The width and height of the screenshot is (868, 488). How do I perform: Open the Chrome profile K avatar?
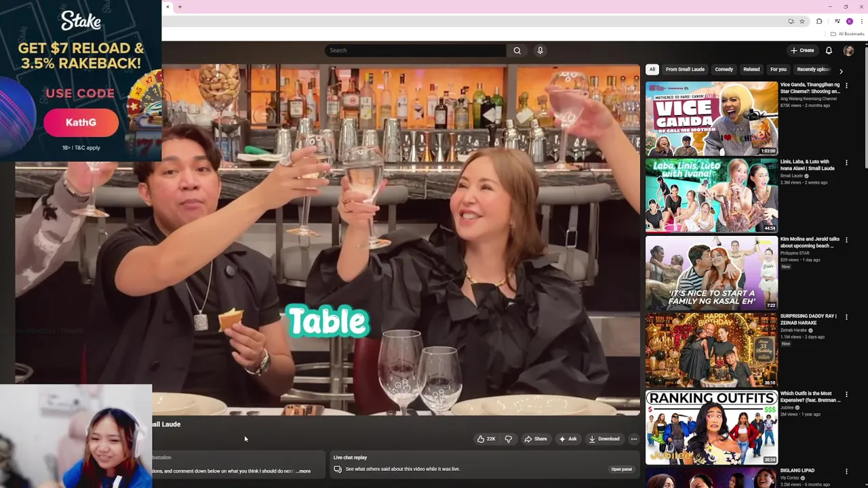tap(849, 21)
